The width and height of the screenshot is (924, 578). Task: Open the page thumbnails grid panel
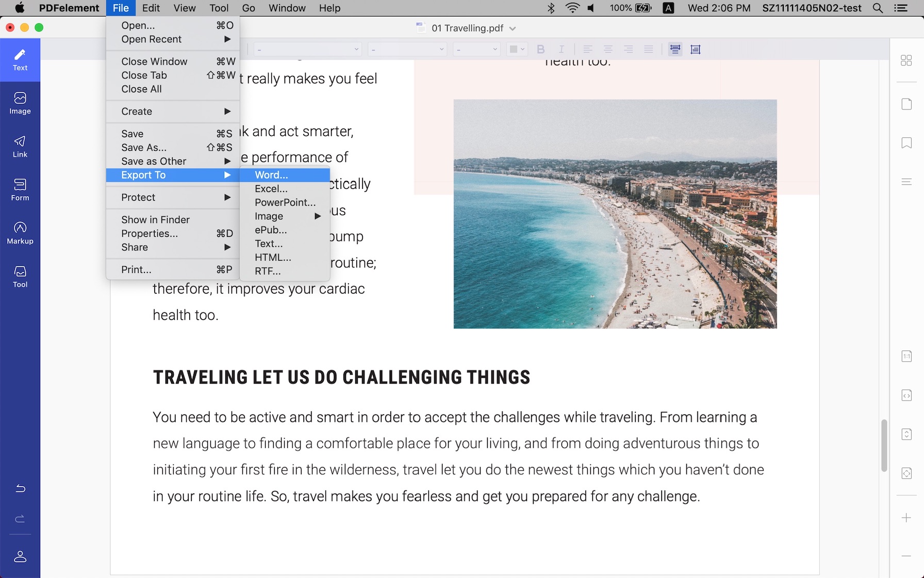(906, 60)
